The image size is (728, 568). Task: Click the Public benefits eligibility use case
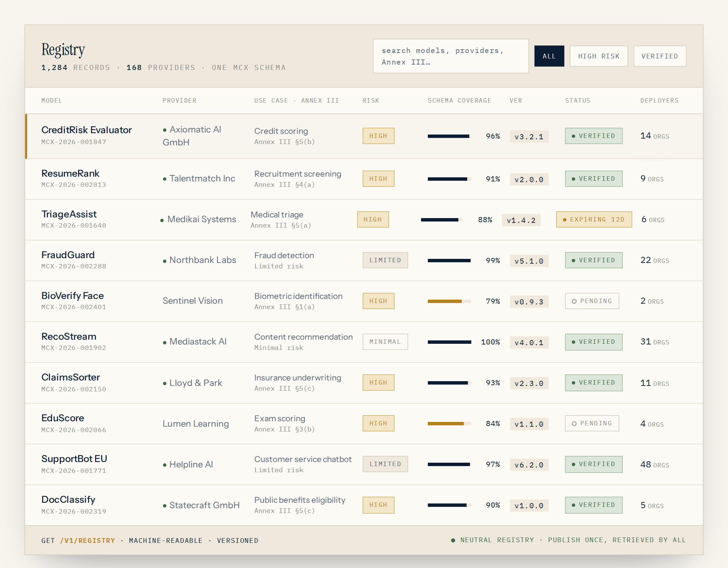pos(300,500)
